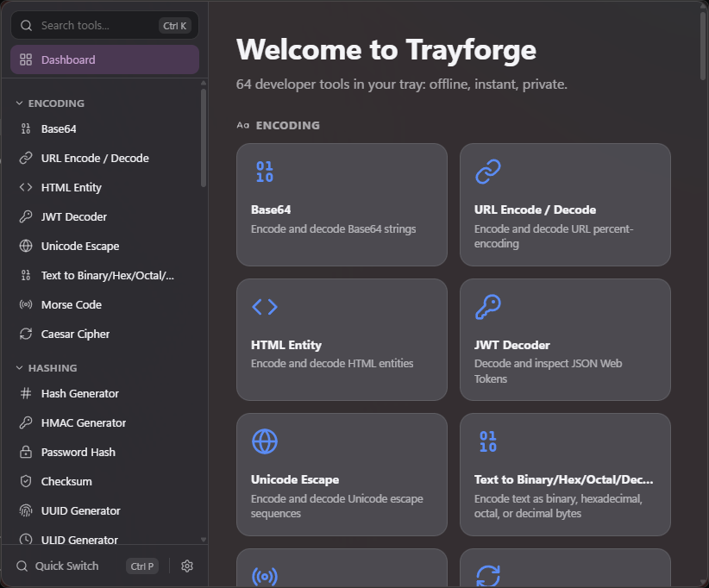Click the UUID Generator fingerprint icon

[26, 510]
